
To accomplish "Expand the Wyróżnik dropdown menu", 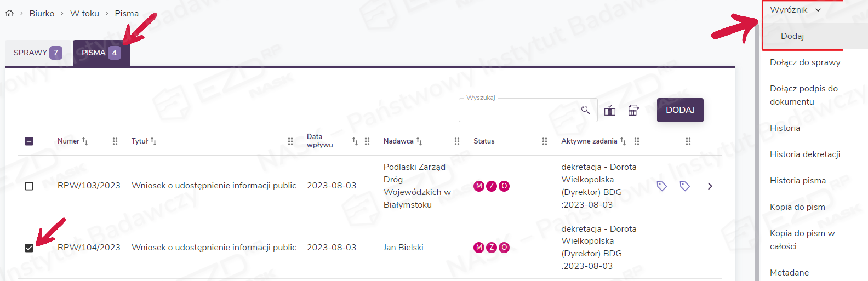I will [x=795, y=10].
